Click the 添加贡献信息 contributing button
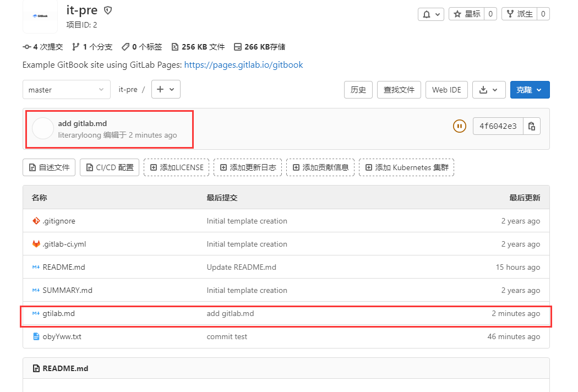This screenshot has height=392, width=578. [320, 167]
